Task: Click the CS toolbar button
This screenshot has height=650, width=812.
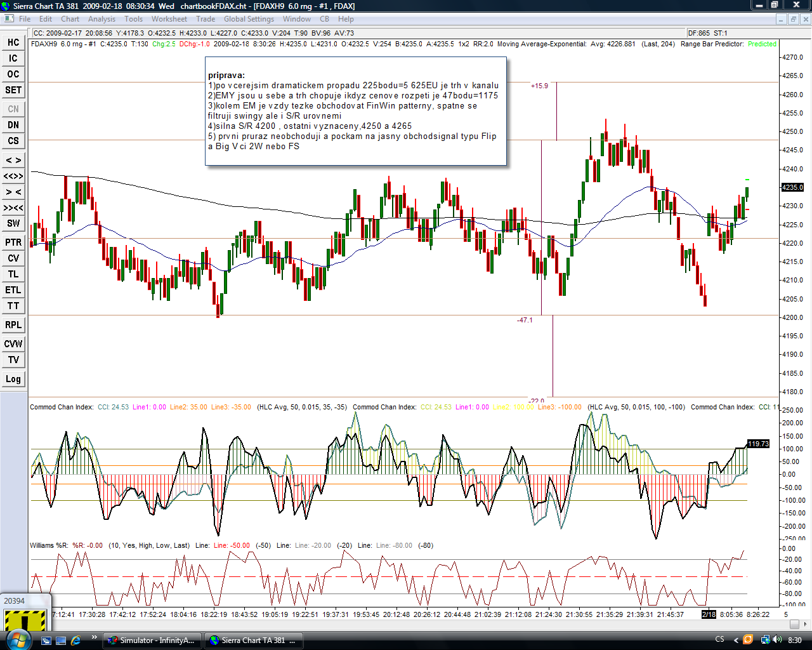Action: [13, 141]
